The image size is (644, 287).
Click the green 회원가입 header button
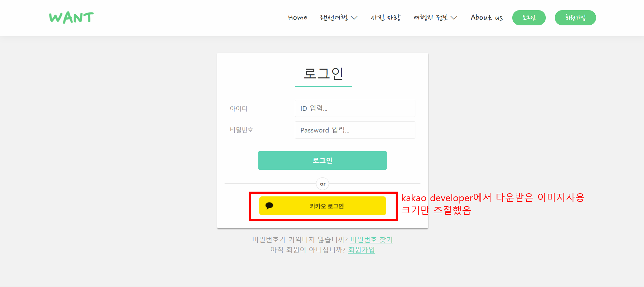pyautogui.click(x=575, y=18)
